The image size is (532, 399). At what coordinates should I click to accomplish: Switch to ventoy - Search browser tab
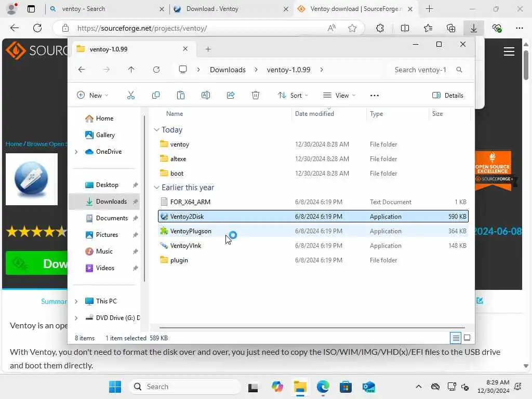tap(107, 9)
